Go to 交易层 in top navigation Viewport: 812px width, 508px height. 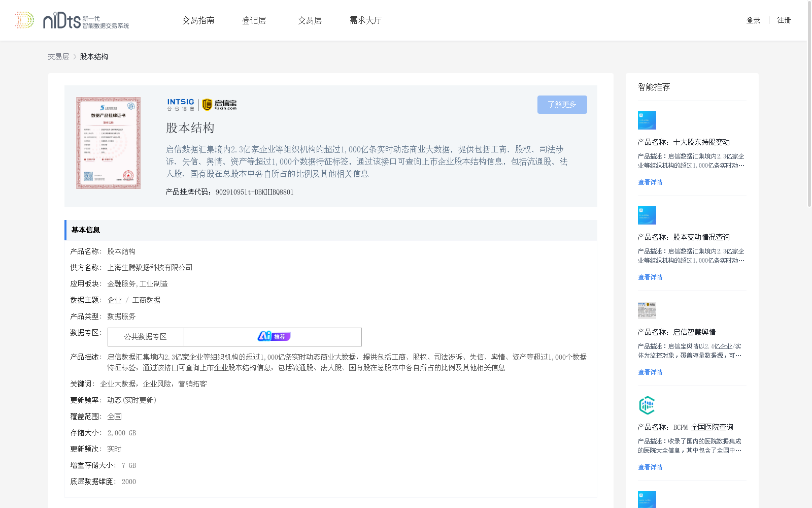pos(310,20)
